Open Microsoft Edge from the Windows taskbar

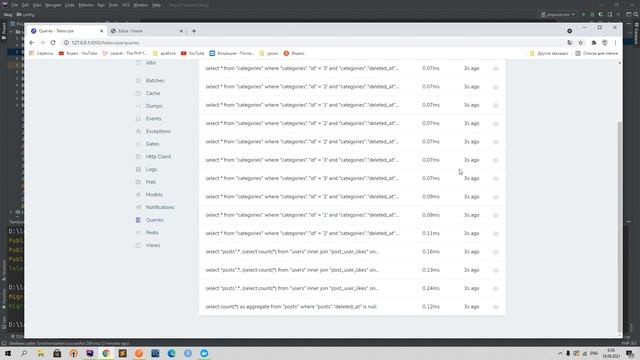171,353
